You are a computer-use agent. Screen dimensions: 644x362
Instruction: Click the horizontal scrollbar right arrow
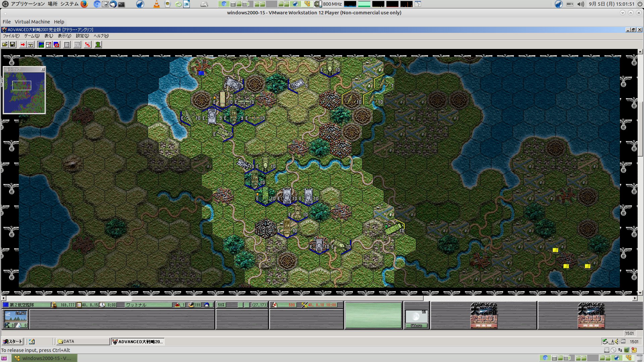pos(635,298)
